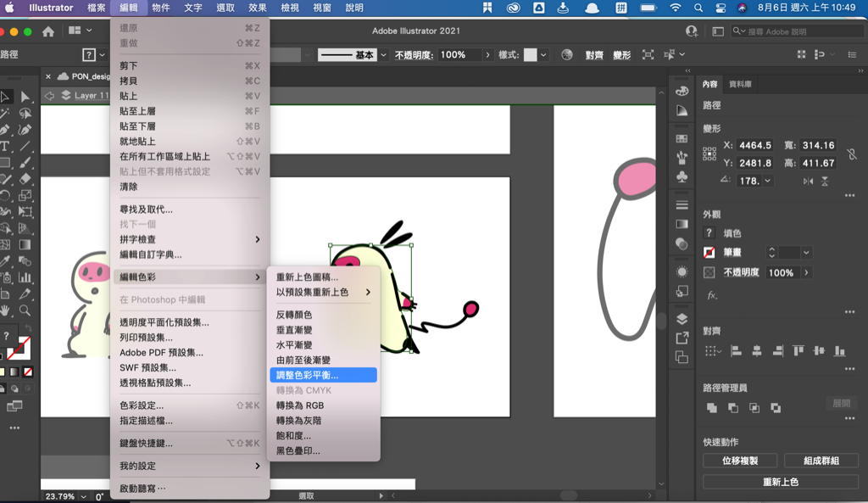The height and width of the screenshot is (503, 868).
Task: Flip horizontally using the transform flip icon
Action: pyautogui.click(x=808, y=181)
